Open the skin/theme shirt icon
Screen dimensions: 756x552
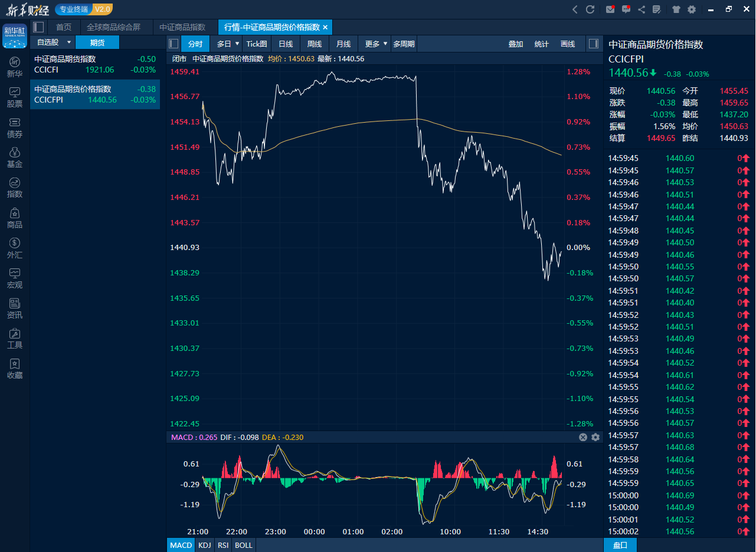tap(676, 9)
